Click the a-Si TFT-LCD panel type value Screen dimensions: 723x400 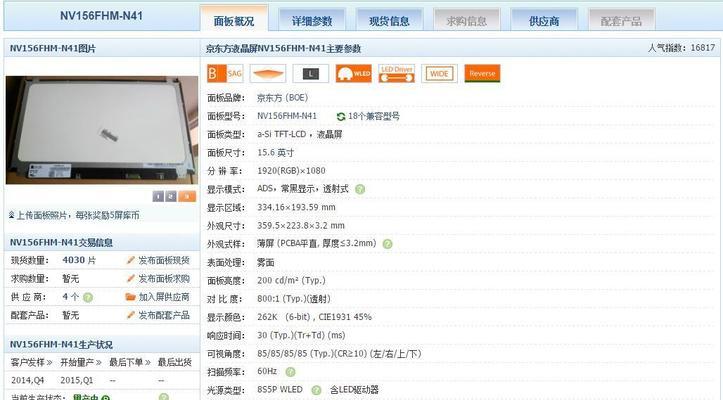tap(300, 134)
